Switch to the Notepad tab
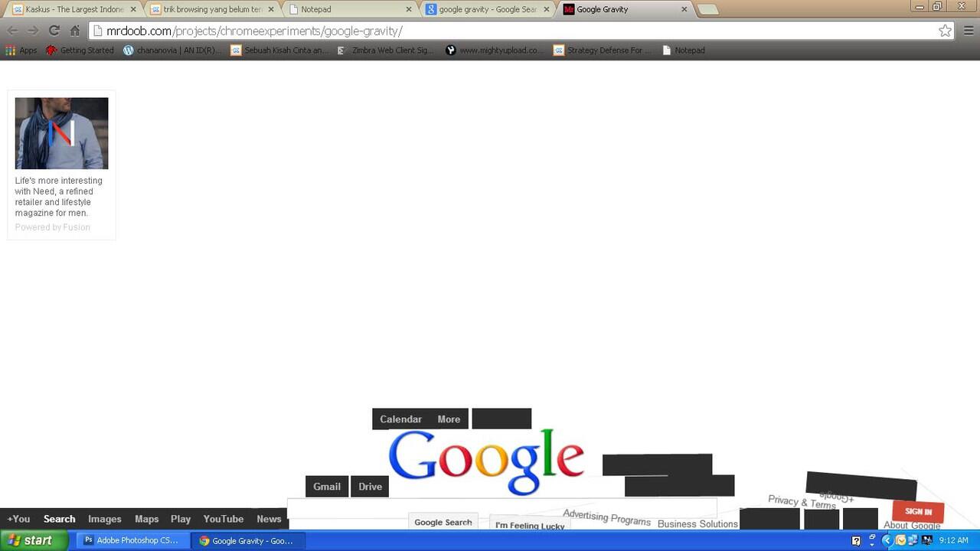980x551 pixels. (349, 9)
